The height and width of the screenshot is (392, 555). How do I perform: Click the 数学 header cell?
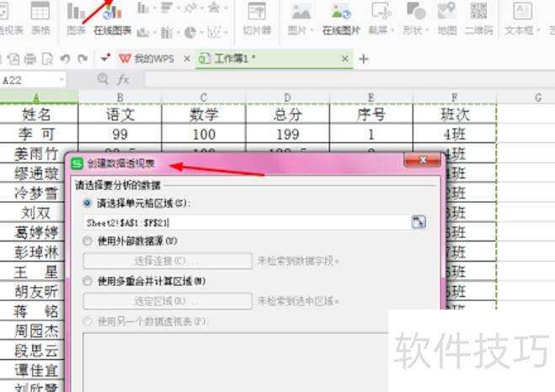[x=204, y=114]
